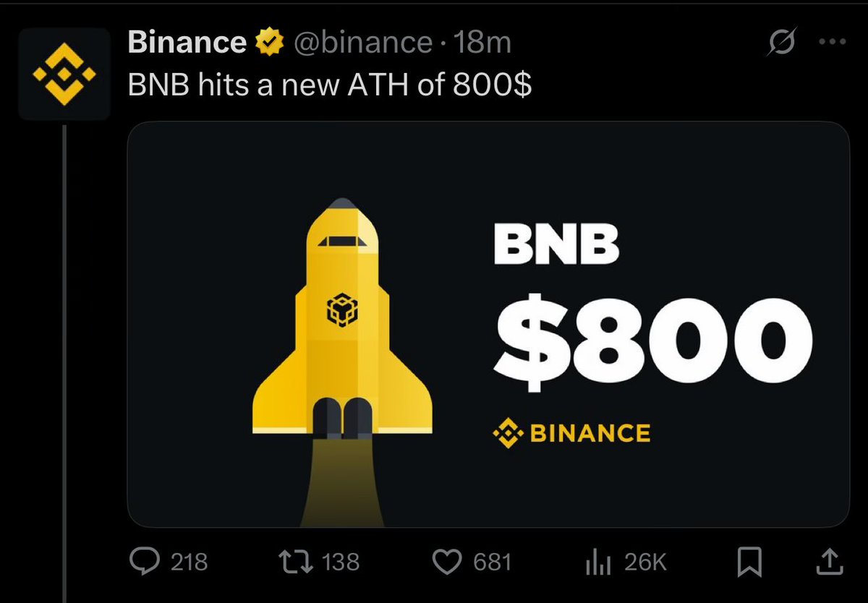Open the BNB $800 image card
The width and height of the screenshot is (868, 603).
pos(488,324)
